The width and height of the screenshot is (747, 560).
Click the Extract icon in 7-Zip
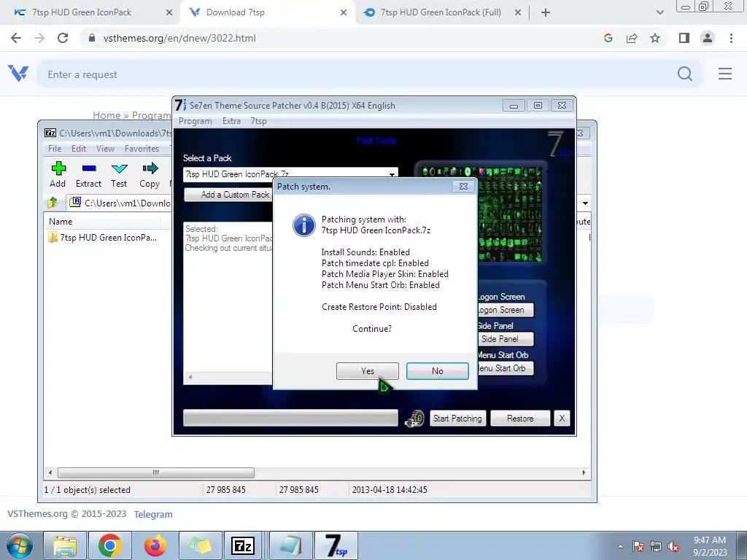tap(88, 174)
